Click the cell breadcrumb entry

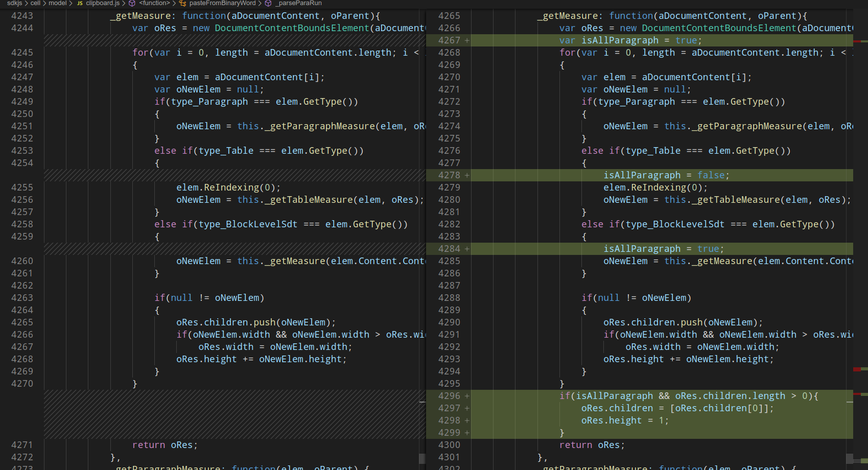36,3
